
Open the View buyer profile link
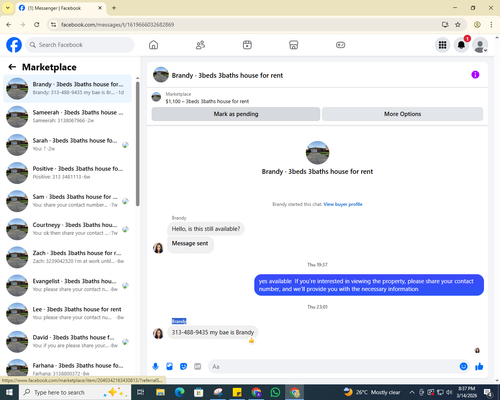pos(343,204)
